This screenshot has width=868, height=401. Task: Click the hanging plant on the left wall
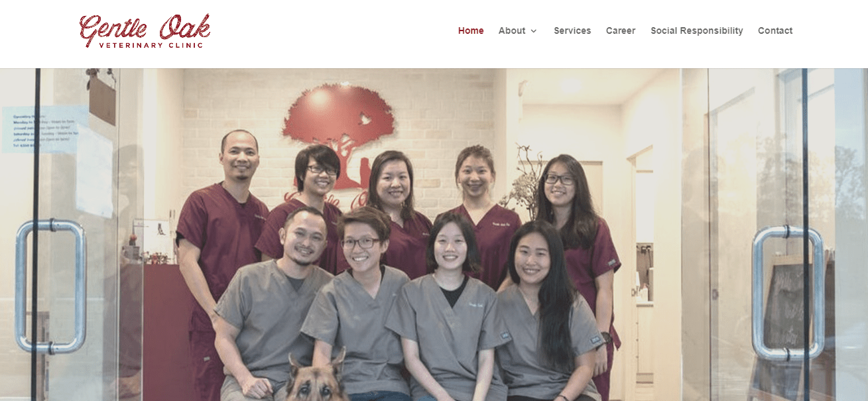101,96
